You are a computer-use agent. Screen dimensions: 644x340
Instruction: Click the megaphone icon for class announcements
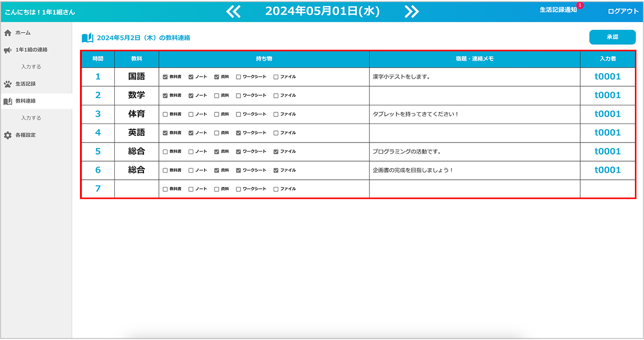click(x=8, y=50)
